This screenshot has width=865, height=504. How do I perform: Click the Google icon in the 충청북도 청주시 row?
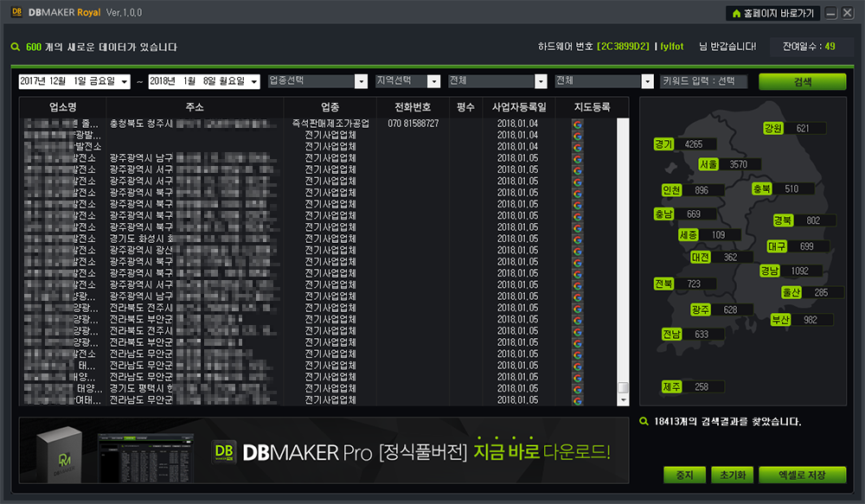point(578,124)
